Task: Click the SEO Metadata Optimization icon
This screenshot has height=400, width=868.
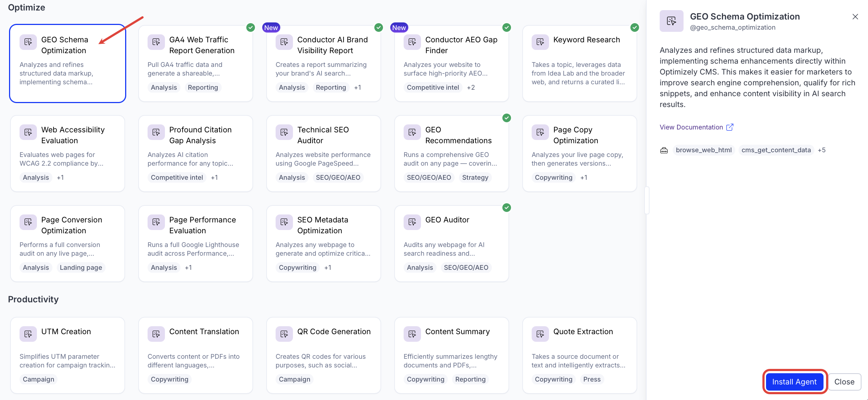Action: 284,222
